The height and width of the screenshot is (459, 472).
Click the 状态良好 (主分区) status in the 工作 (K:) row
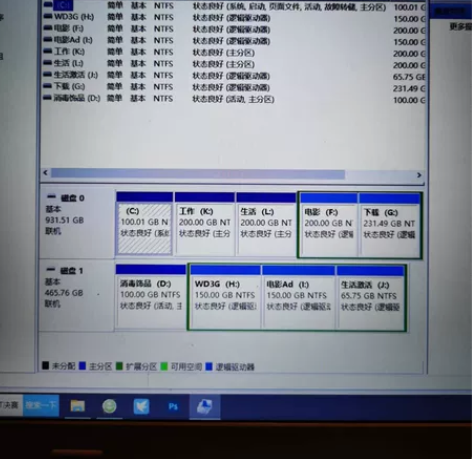[x=224, y=52]
